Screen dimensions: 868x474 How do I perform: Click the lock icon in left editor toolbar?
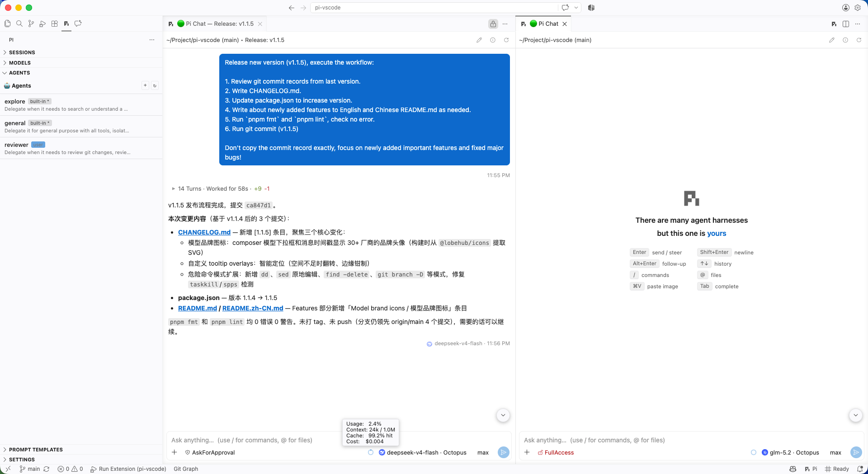pos(493,24)
